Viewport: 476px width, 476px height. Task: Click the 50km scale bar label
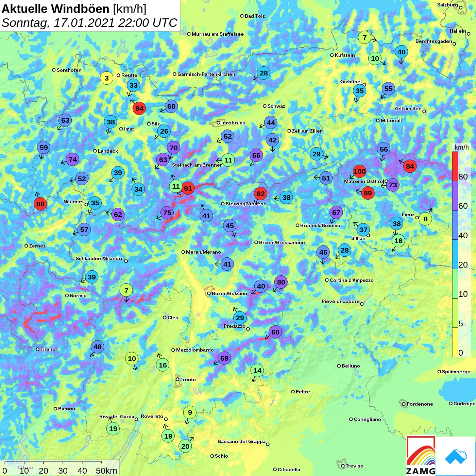[x=106, y=471]
